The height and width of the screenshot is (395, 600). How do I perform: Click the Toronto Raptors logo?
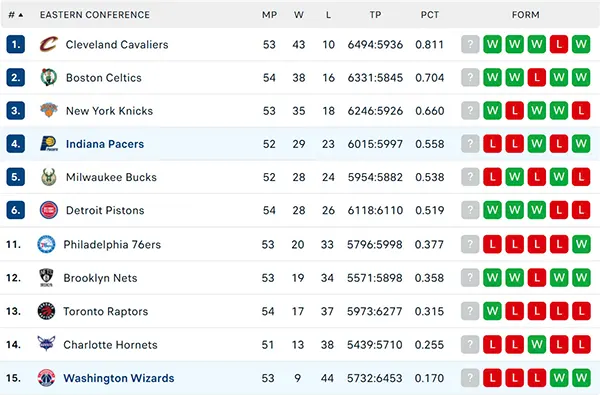click(x=46, y=311)
